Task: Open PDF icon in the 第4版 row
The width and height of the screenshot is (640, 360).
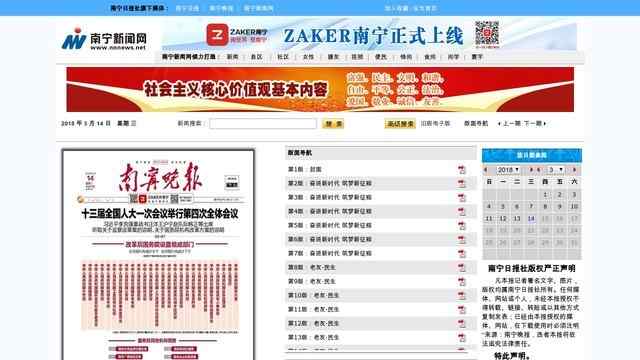Action: [462, 211]
